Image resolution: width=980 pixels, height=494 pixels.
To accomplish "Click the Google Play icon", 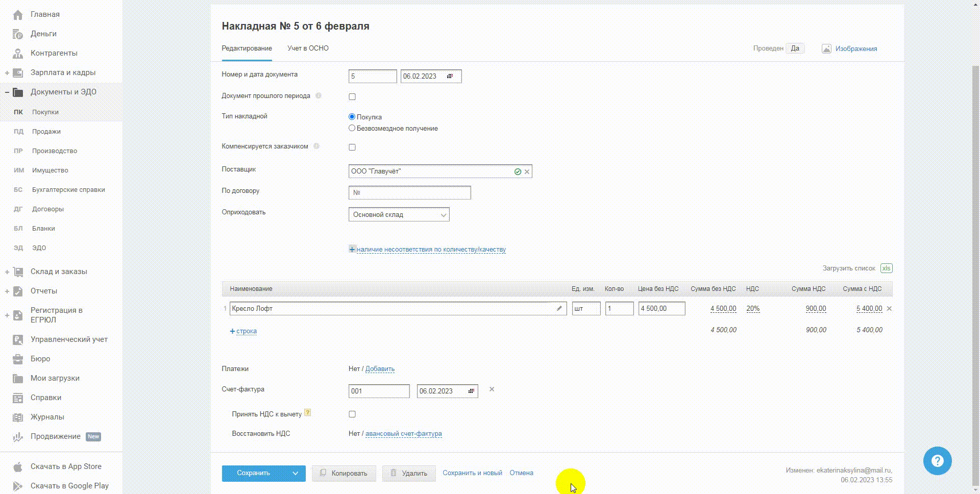I will tap(18, 486).
